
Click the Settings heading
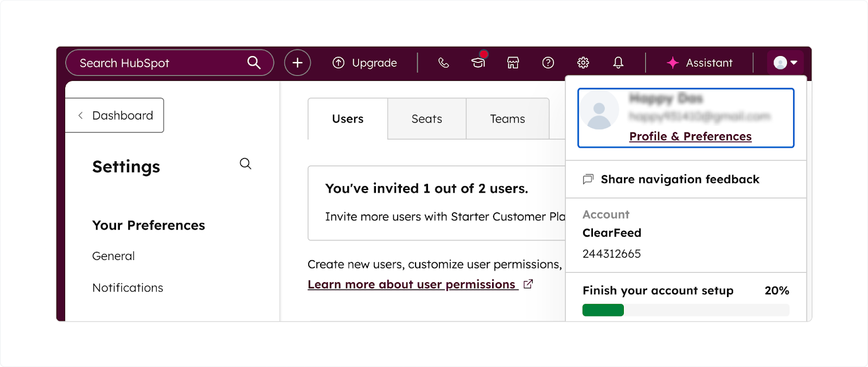126,167
